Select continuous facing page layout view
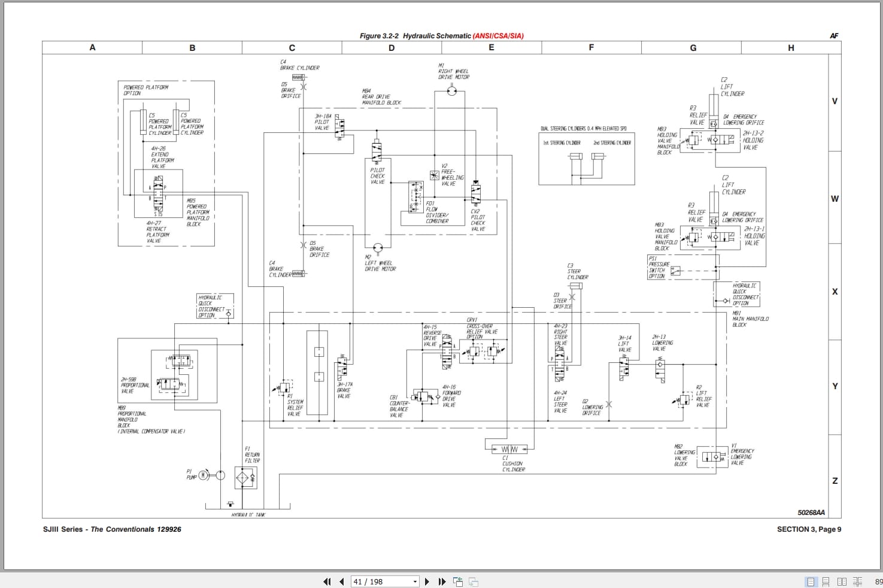This screenshot has width=883, height=588. (857, 581)
